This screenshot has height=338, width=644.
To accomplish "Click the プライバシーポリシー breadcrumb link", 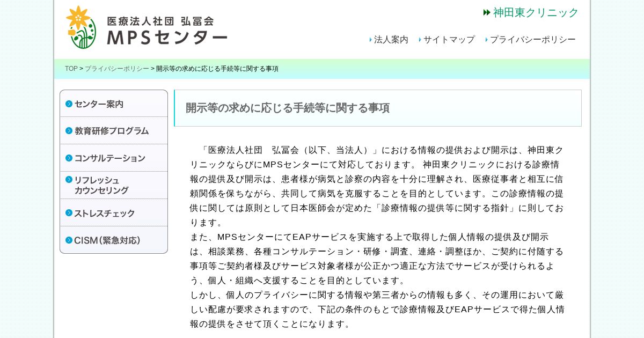I will (117, 69).
